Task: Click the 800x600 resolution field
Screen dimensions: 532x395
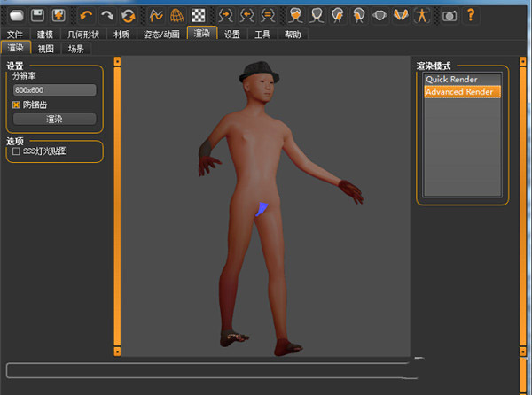Action: [54, 90]
